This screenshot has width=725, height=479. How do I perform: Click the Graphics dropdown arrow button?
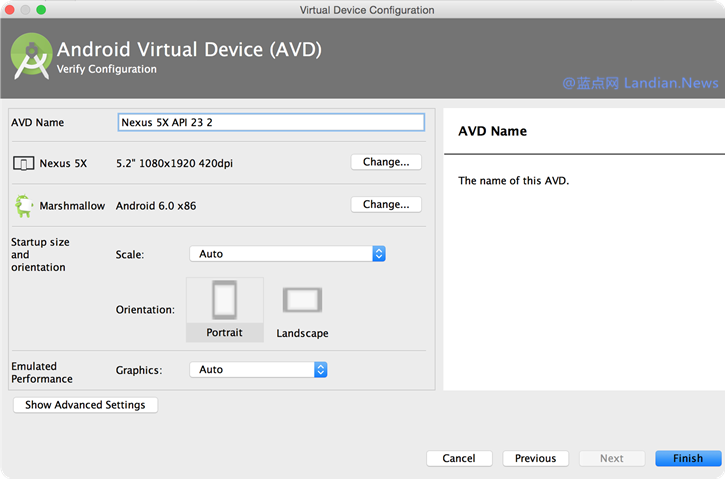pos(320,370)
